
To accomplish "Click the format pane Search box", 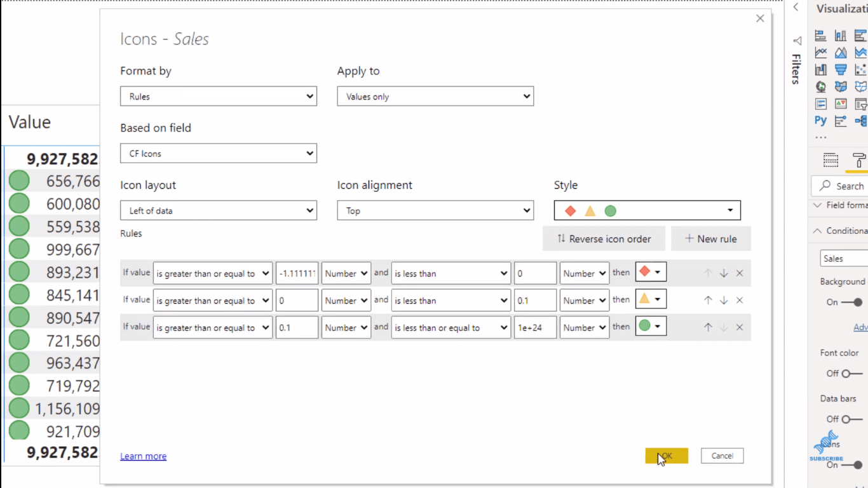I will 840,186.
